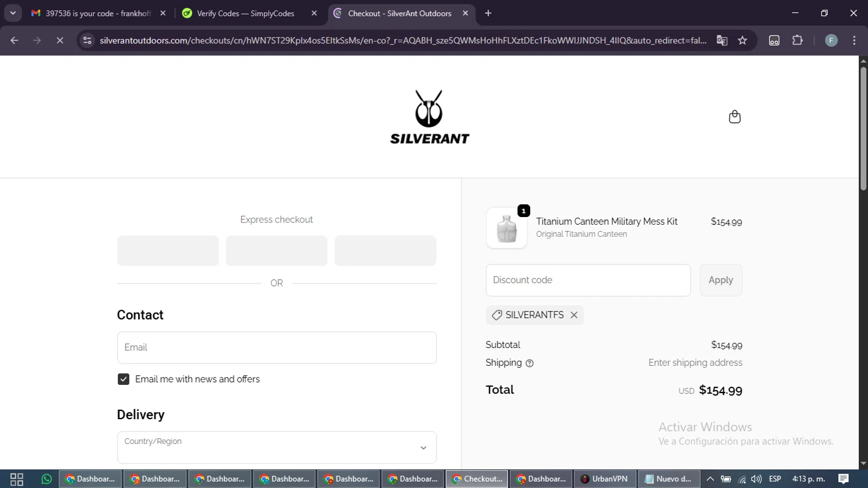Open Chrome profile avatar
Image resolution: width=868 pixels, height=488 pixels.
pos(831,41)
